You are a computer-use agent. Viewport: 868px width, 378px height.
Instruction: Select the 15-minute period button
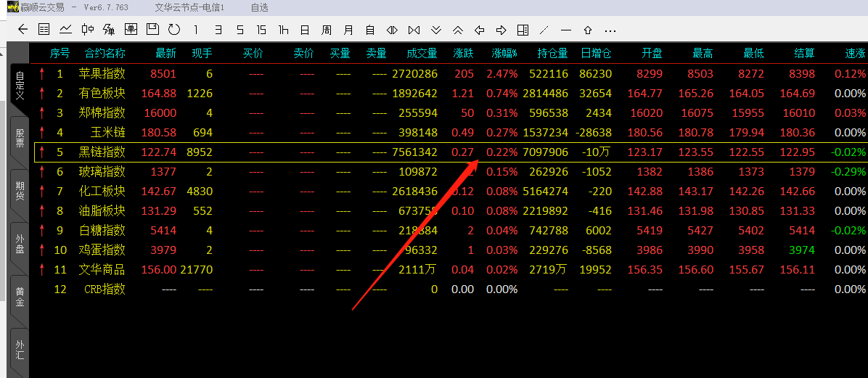tap(261, 30)
